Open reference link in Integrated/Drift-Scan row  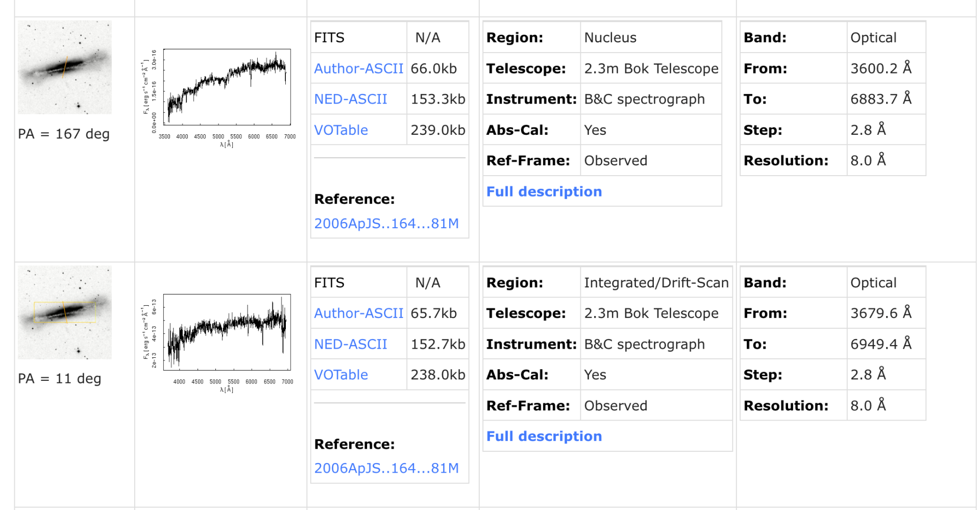[386, 468]
